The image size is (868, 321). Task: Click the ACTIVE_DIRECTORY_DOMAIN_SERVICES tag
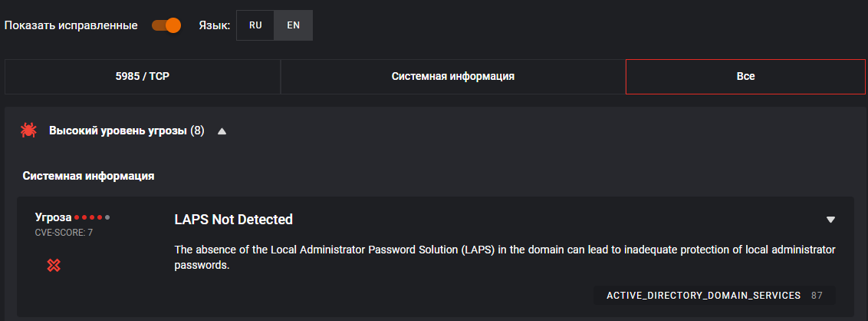point(703,296)
